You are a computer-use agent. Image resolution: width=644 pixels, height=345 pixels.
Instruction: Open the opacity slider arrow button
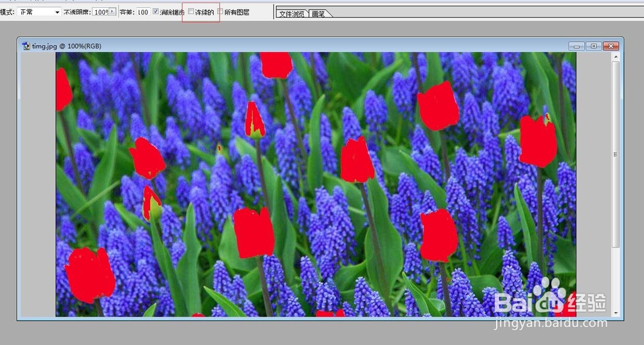[x=113, y=12]
